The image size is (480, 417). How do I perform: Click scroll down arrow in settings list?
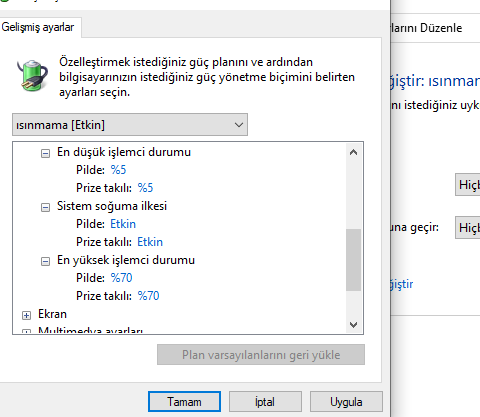click(x=353, y=324)
